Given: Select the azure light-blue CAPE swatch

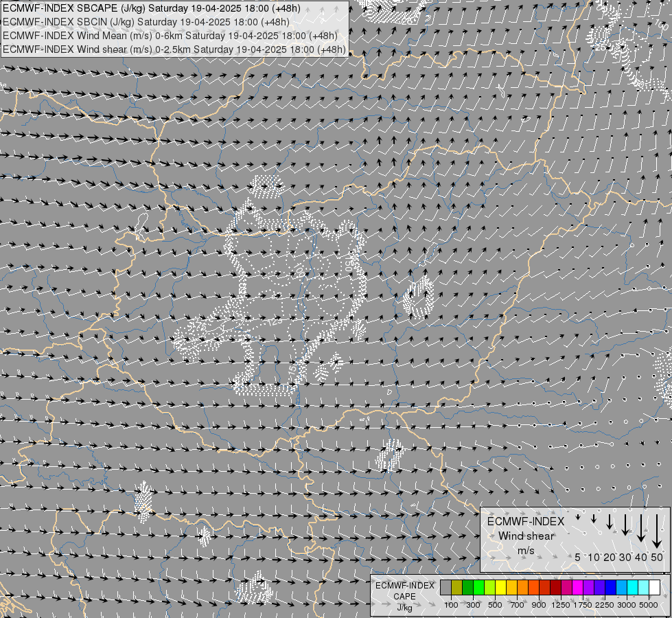Looking at the screenshot, I should (621, 588).
